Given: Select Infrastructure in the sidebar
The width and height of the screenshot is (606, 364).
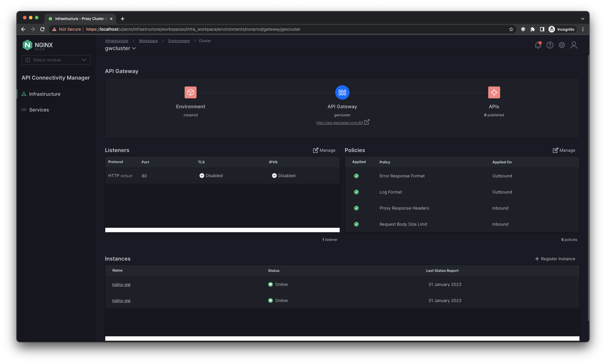Looking at the screenshot, I should tap(45, 94).
